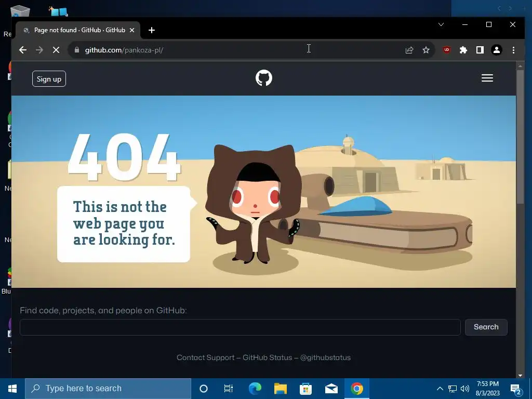Select the Page not found GitHub tab
This screenshot has height=399, width=532.
(78, 30)
